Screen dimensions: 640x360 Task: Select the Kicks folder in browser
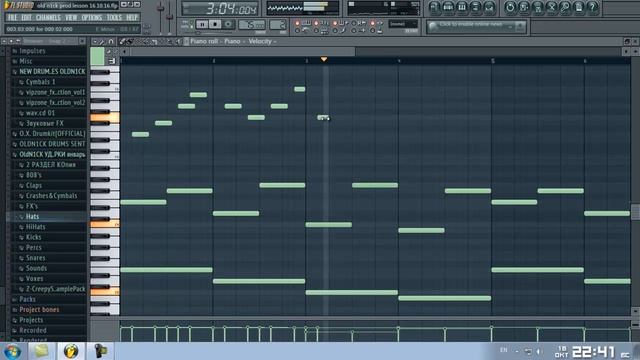coord(33,237)
